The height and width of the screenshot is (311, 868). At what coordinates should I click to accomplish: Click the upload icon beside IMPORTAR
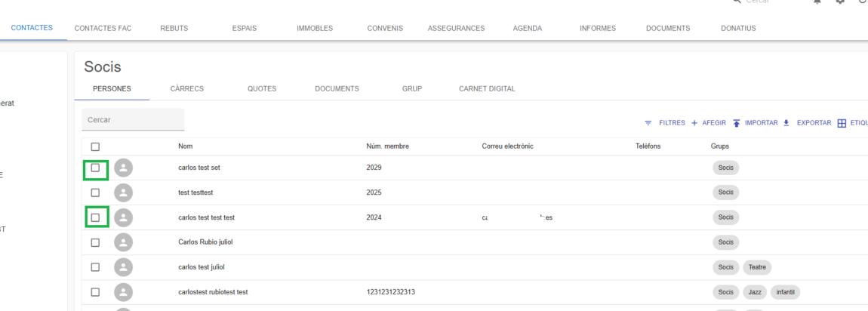click(737, 123)
